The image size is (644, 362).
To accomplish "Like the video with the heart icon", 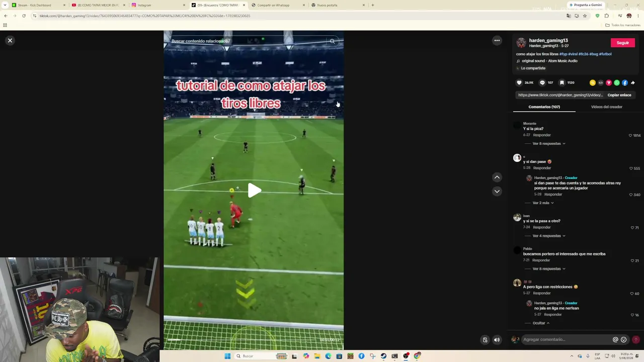I will (519, 82).
